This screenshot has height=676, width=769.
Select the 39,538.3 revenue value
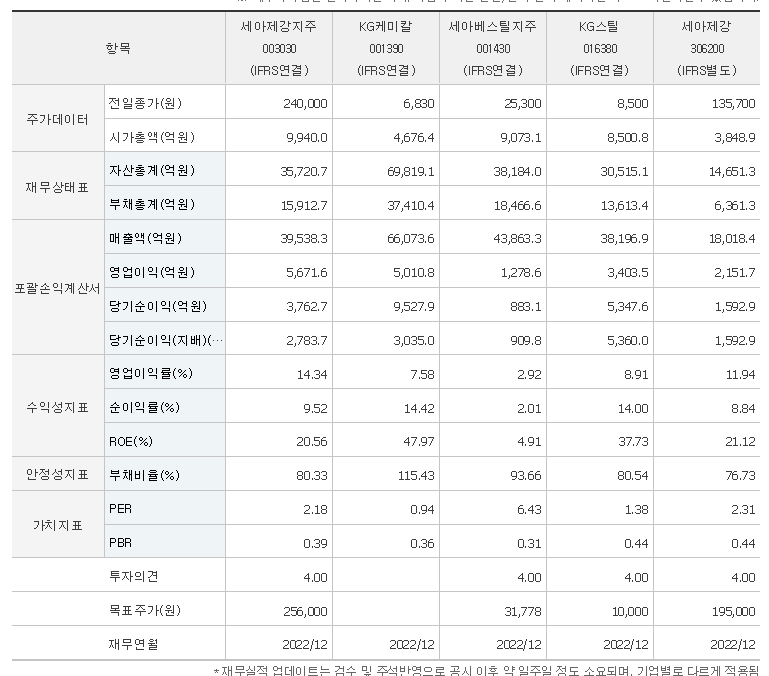304,239
